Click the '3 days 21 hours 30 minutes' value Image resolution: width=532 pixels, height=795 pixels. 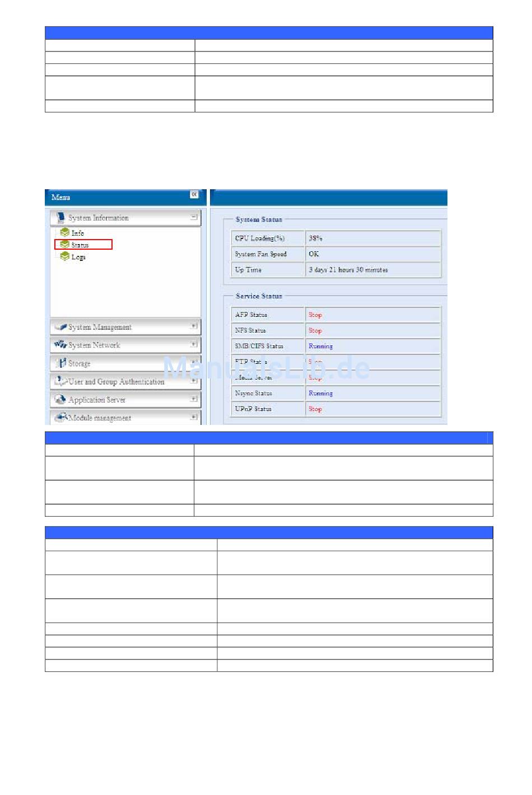(x=348, y=270)
